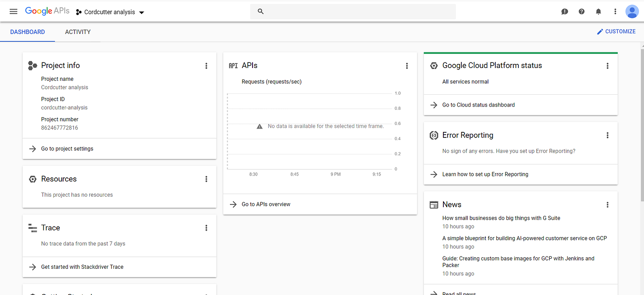This screenshot has width=644, height=295.
Task: Open the hamburger navigation menu
Action: point(13,11)
